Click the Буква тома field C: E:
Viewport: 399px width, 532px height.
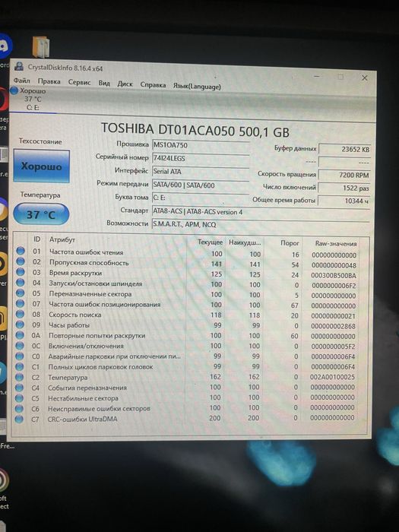tap(201, 198)
